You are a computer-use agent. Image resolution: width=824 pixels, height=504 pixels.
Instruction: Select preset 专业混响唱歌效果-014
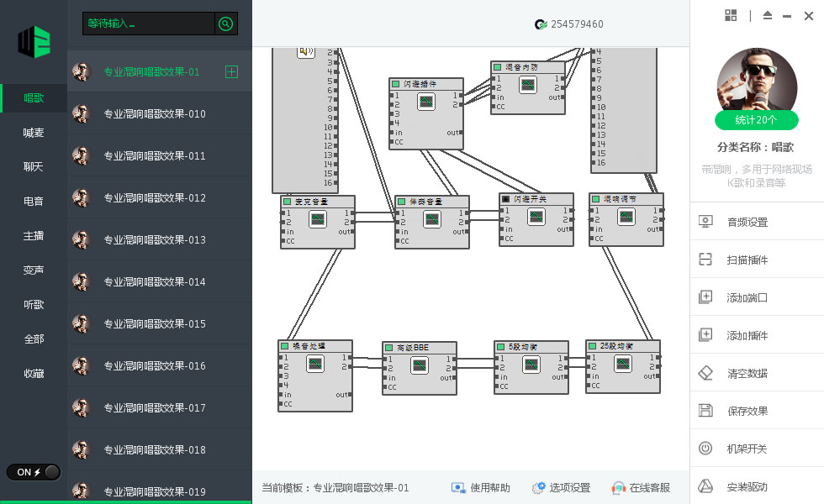[160, 282]
